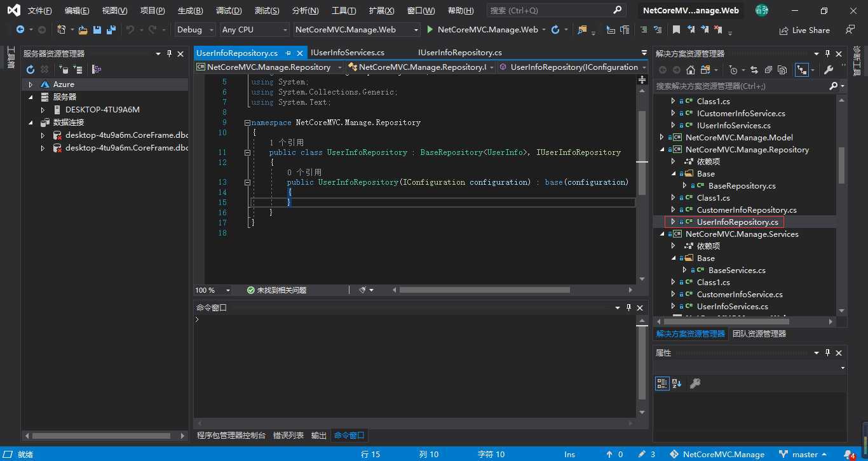Screen dimensions: 868x461
Task: Toggle pin on the UserInfoRepository.cs tab
Action: (288, 53)
